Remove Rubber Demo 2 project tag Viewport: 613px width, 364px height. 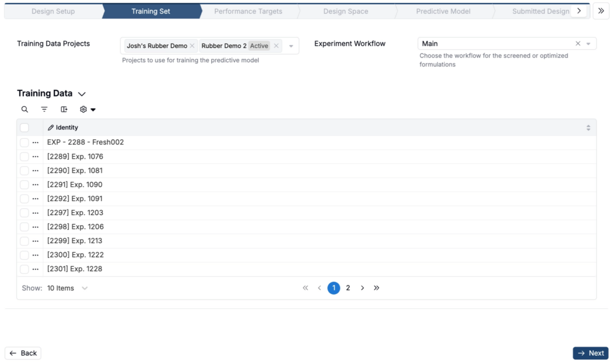(276, 45)
